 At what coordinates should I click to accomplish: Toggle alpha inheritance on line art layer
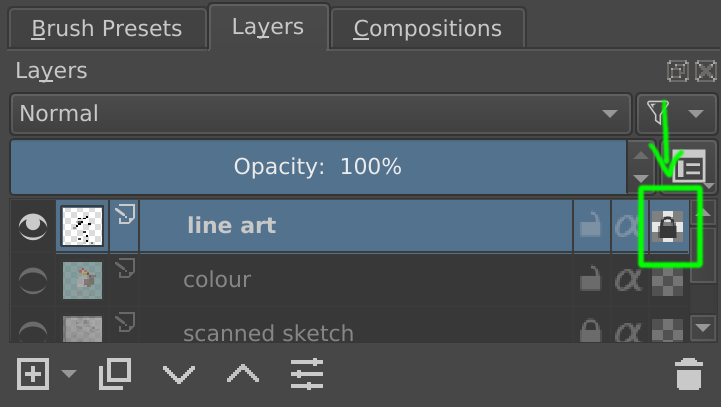point(627,226)
